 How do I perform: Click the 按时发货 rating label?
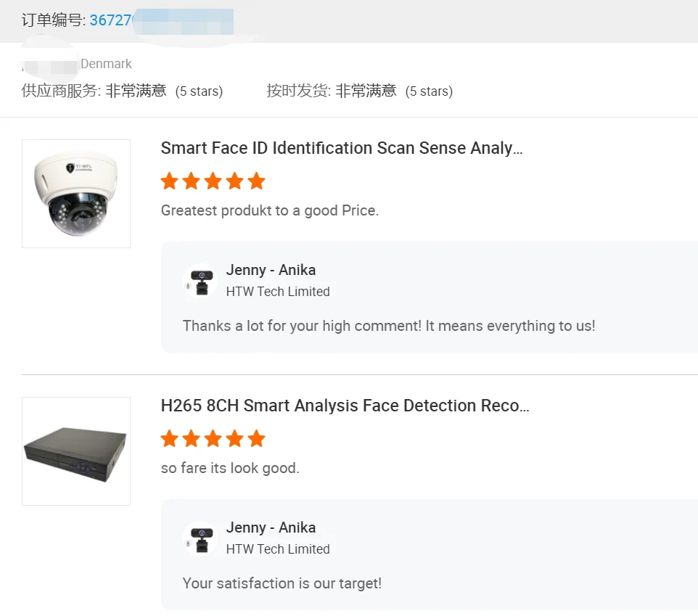(296, 91)
